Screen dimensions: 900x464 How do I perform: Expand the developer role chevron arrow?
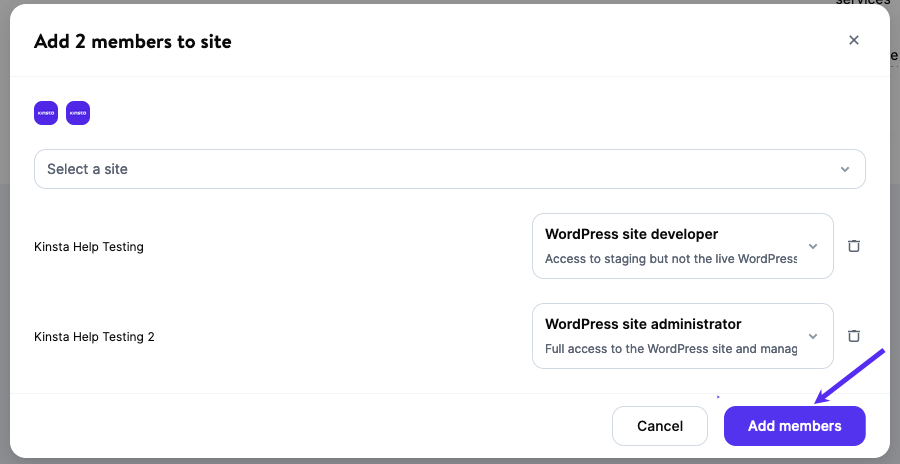(x=813, y=246)
